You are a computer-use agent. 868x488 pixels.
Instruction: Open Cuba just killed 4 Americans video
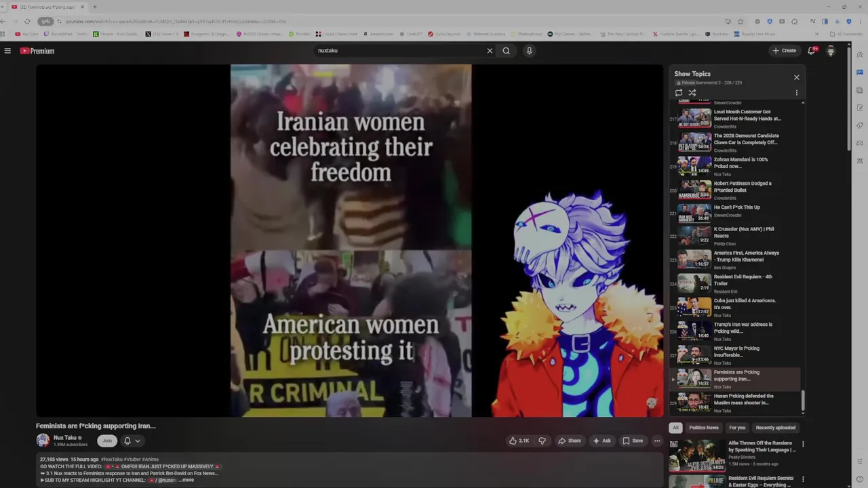(735, 307)
